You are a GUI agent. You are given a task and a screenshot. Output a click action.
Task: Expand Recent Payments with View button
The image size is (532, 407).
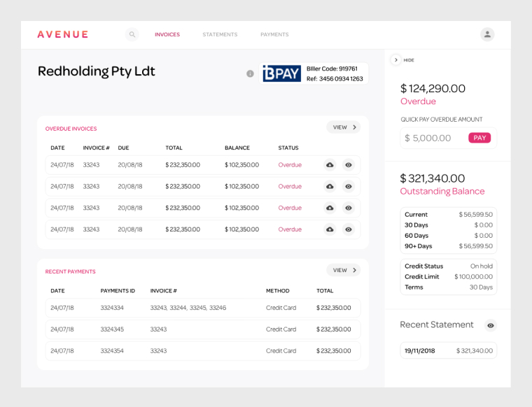pos(344,270)
